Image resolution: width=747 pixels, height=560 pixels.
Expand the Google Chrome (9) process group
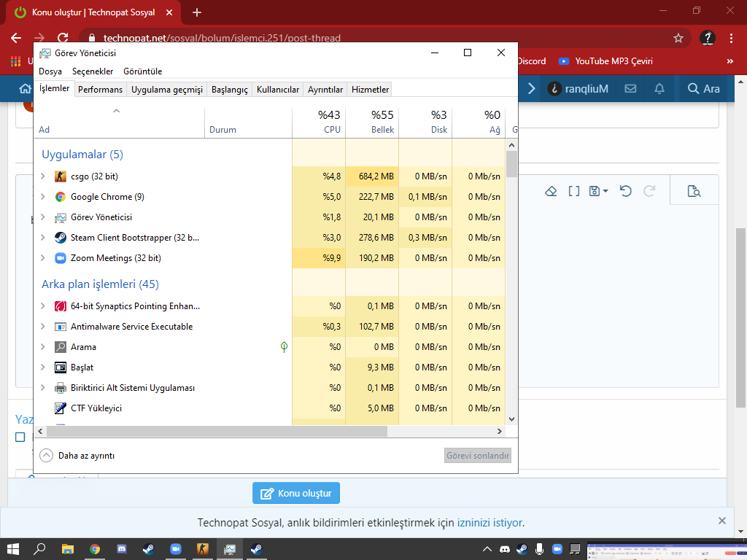tap(43, 197)
